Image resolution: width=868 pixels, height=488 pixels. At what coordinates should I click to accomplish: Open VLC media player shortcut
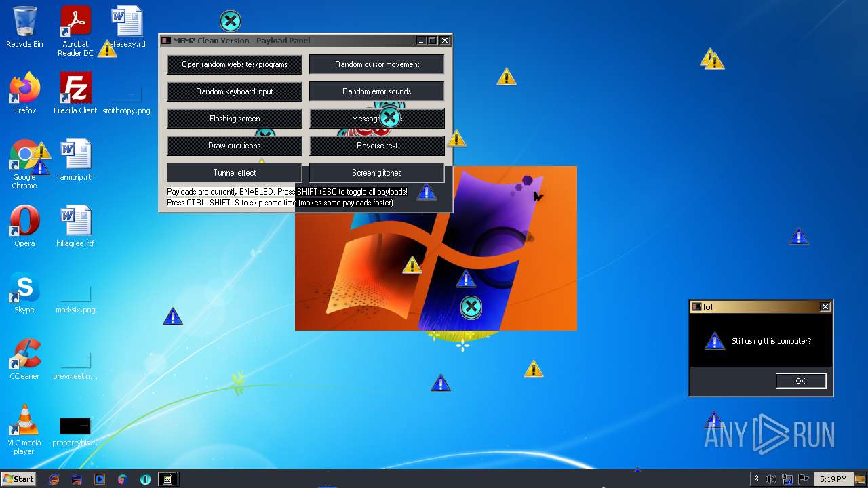pyautogui.click(x=24, y=430)
